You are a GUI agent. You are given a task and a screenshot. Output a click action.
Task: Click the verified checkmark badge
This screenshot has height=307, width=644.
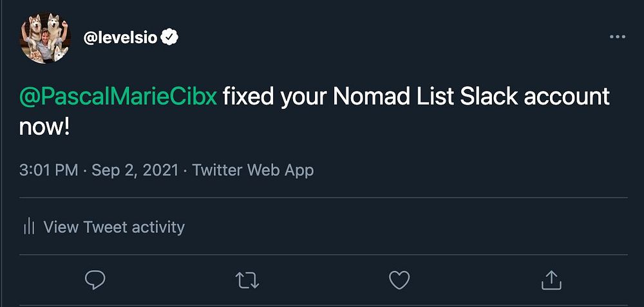click(x=169, y=38)
